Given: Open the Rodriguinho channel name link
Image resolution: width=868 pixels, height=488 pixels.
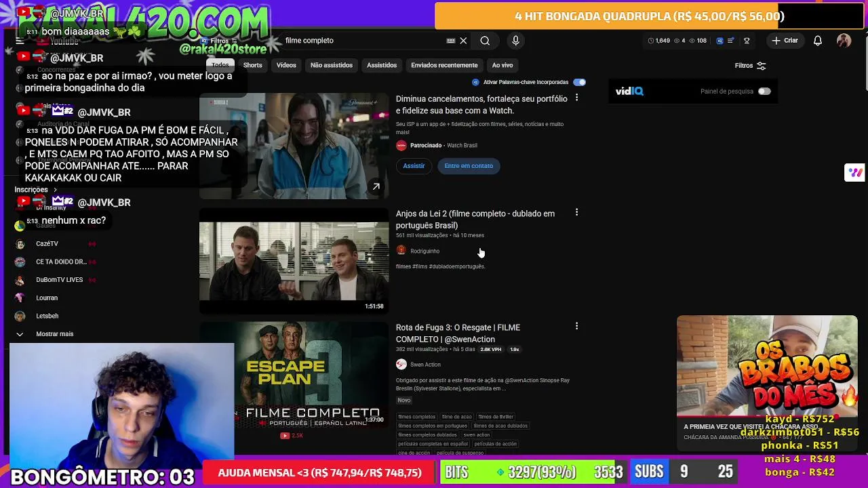Looking at the screenshot, I should (425, 251).
